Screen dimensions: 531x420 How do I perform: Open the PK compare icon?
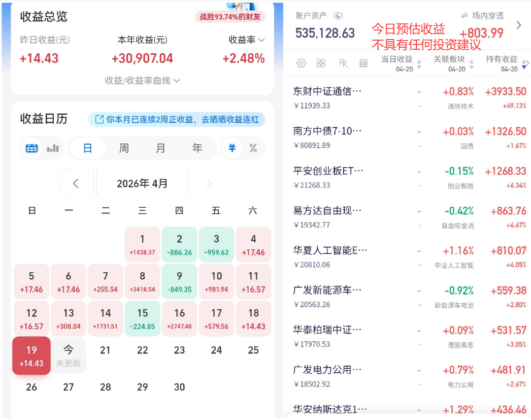coord(343,63)
